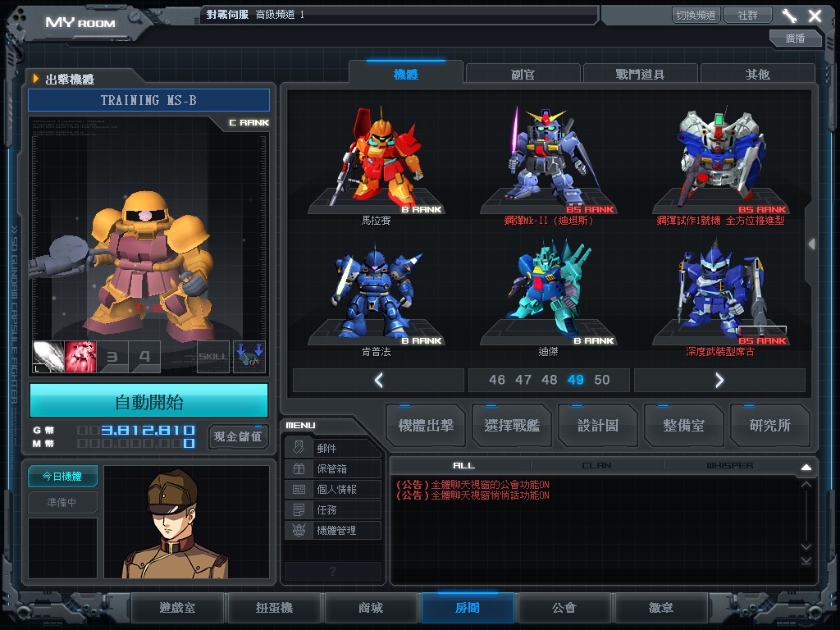Go to next unit page arrow
840x630 pixels.
point(719,380)
